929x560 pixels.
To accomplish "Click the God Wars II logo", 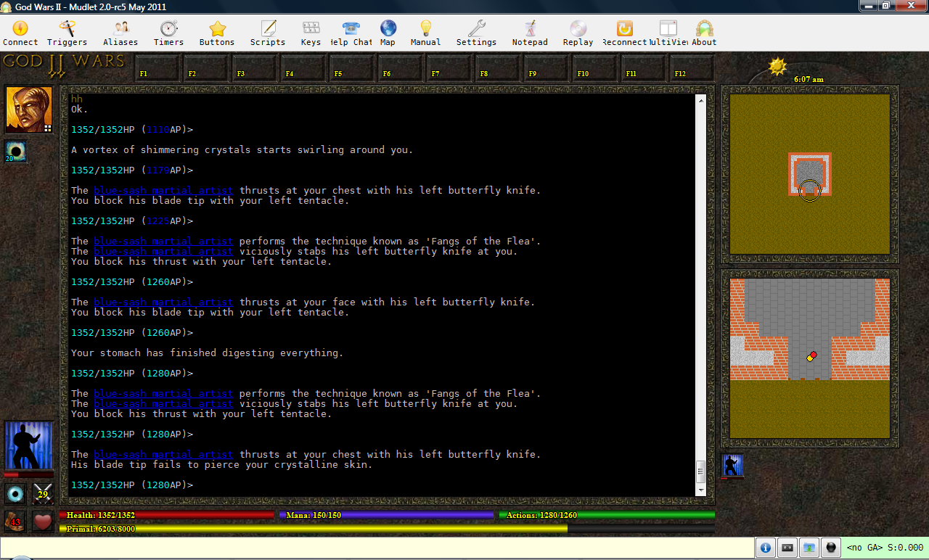I will coord(64,65).
